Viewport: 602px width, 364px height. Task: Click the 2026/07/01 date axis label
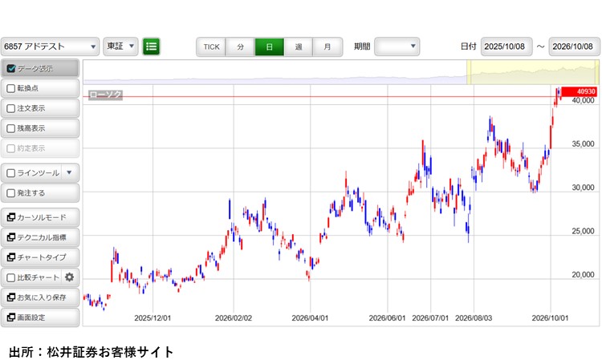pyautogui.click(x=430, y=318)
